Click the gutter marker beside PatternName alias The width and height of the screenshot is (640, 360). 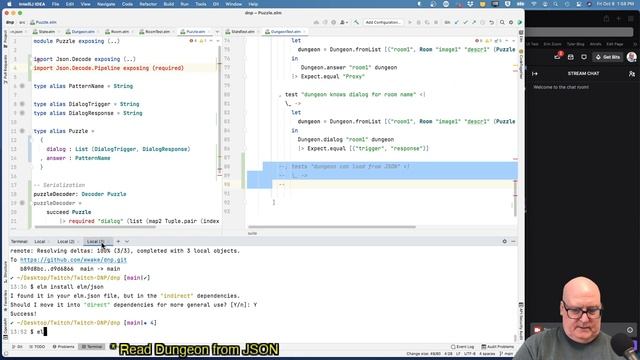pyautogui.click(x=22, y=86)
